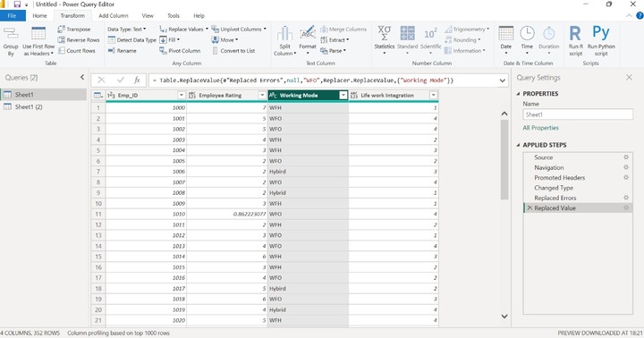Open the Parse dropdown
The height and width of the screenshot is (338, 644).
(x=333, y=50)
